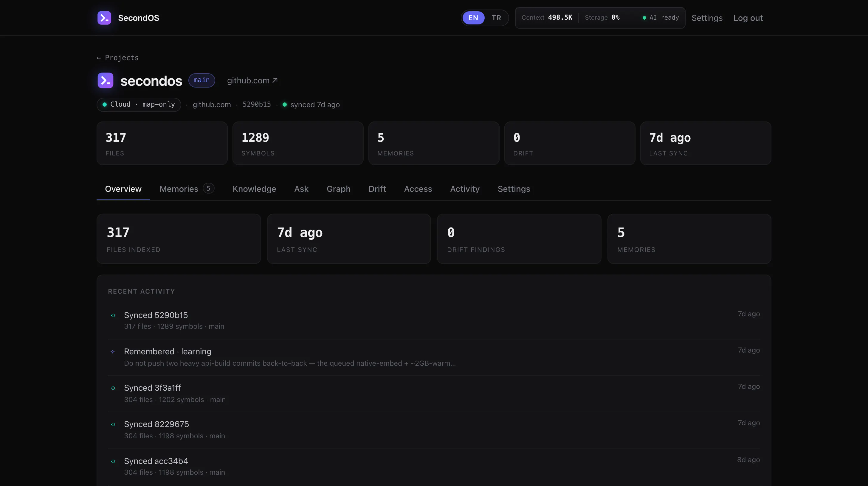The height and width of the screenshot is (486, 868).
Task: Click commit hash 5290b15 in the status line
Action: click(x=257, y=104)
